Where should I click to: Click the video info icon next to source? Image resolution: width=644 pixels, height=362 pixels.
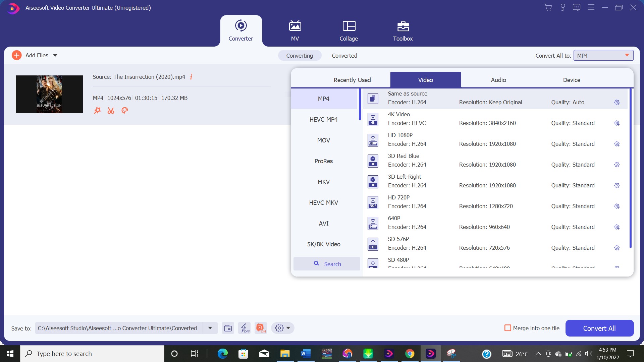click(x=191, y=77)
